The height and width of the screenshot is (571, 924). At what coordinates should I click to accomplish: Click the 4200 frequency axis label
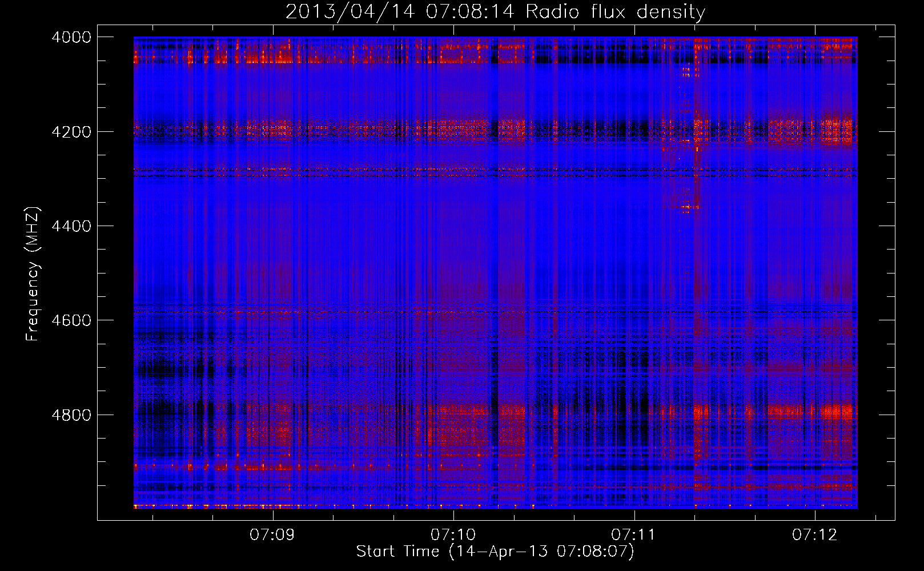71,132
